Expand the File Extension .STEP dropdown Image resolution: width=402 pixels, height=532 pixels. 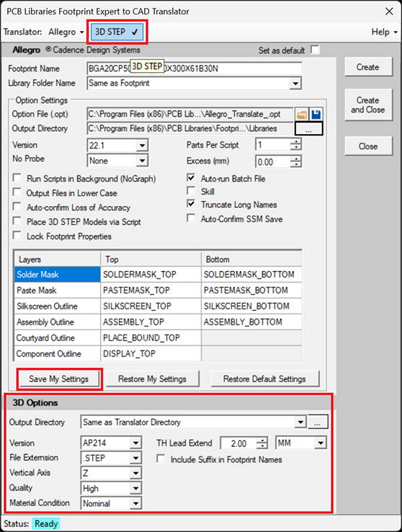135,458
